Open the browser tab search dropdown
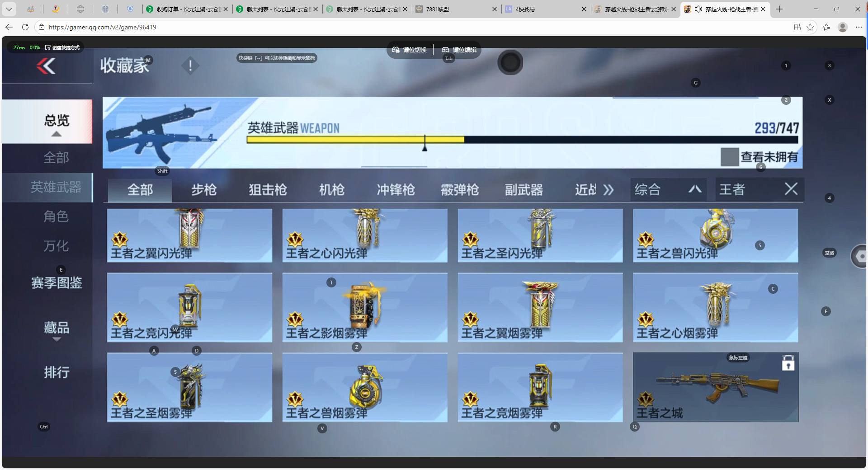868x470 pixels. pyautogui.click(x=9, y=9)
